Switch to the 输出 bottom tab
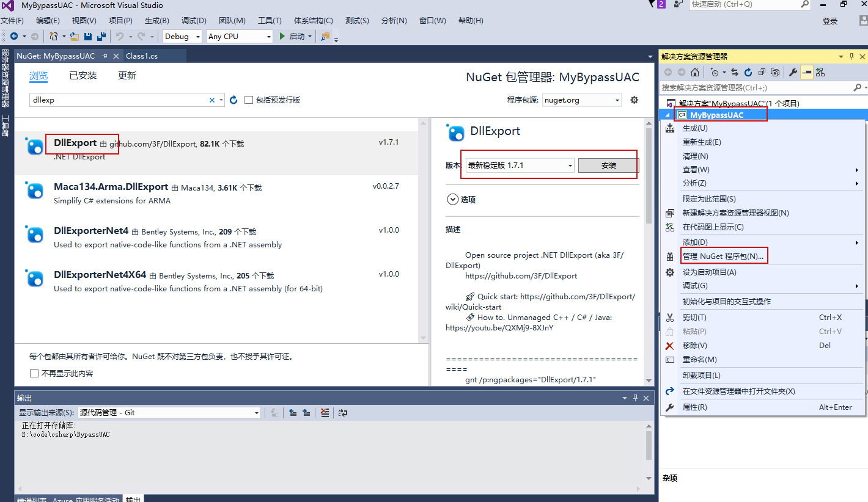This screenshot has width=868, height=502. tap(133, 498)
